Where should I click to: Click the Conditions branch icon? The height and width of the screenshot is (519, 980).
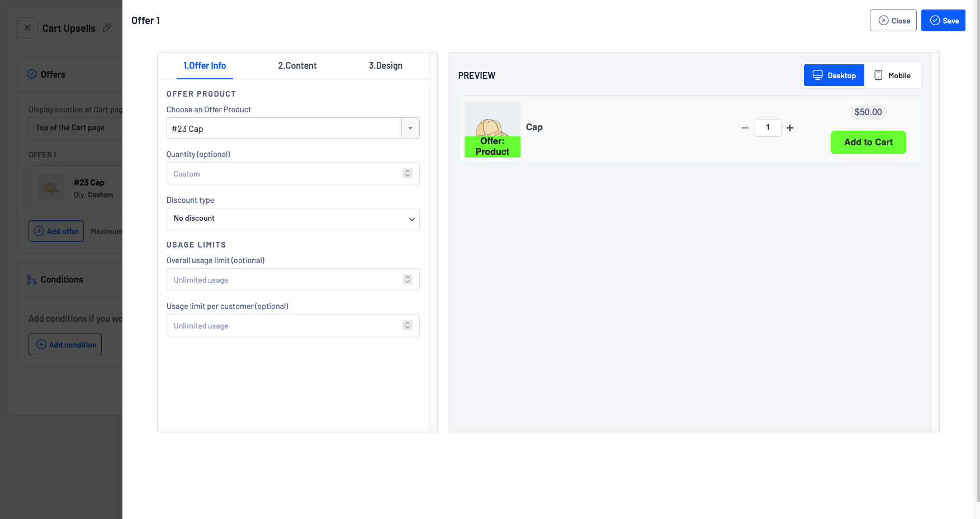coord(32,279)
